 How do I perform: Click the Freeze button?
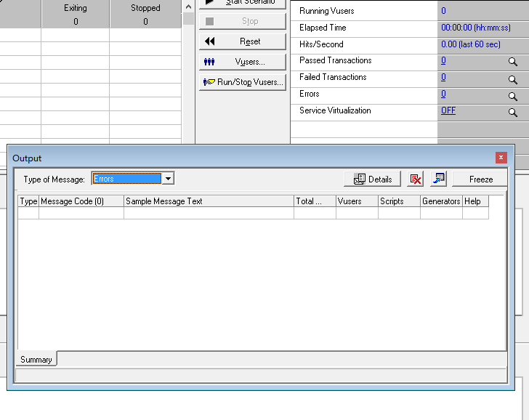(x=480, y=179)
